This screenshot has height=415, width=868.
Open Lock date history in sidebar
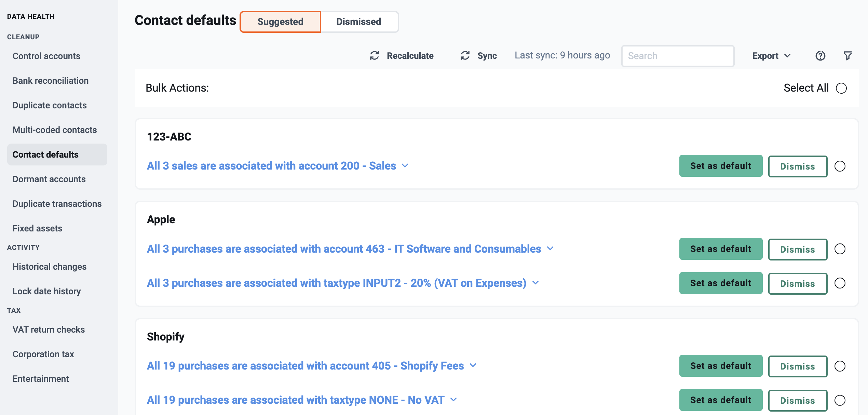47,291
